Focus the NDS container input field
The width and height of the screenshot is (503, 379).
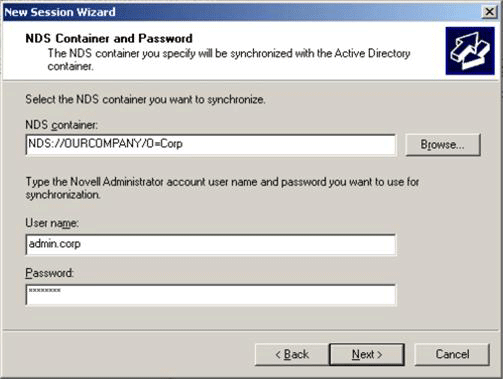pyautogui.click(x=211, y=144)
